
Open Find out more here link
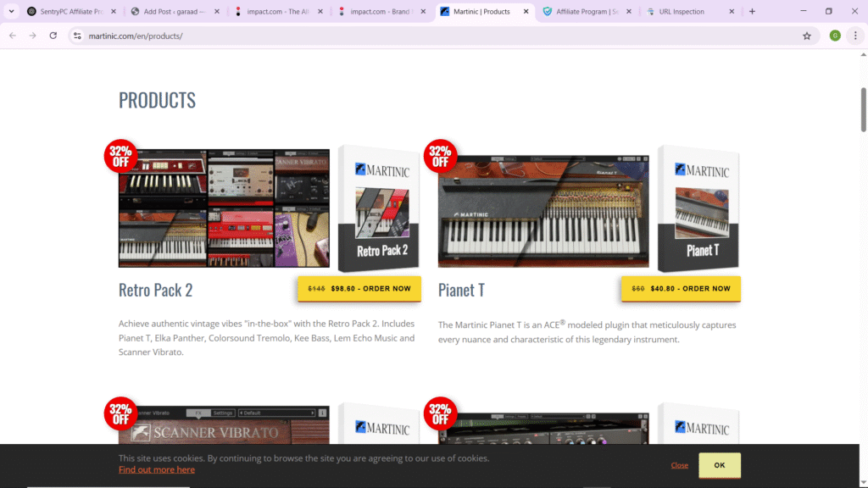tap(157, 469)
